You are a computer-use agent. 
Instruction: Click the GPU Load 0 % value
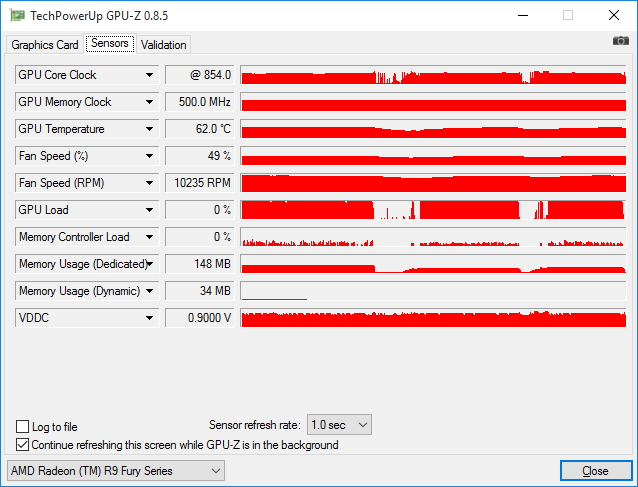tap(200, 210)
